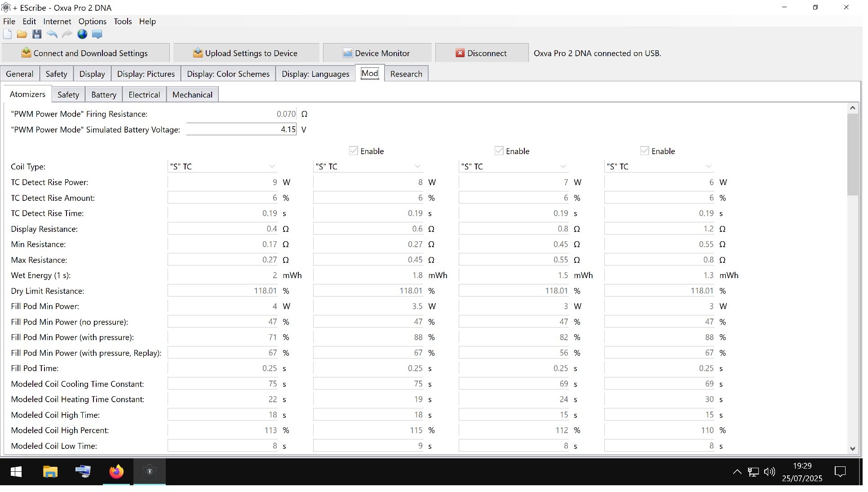Viewport: 868px width, 492px height.
Task: Open the Tools menu
Action: (x=123, y=21)
